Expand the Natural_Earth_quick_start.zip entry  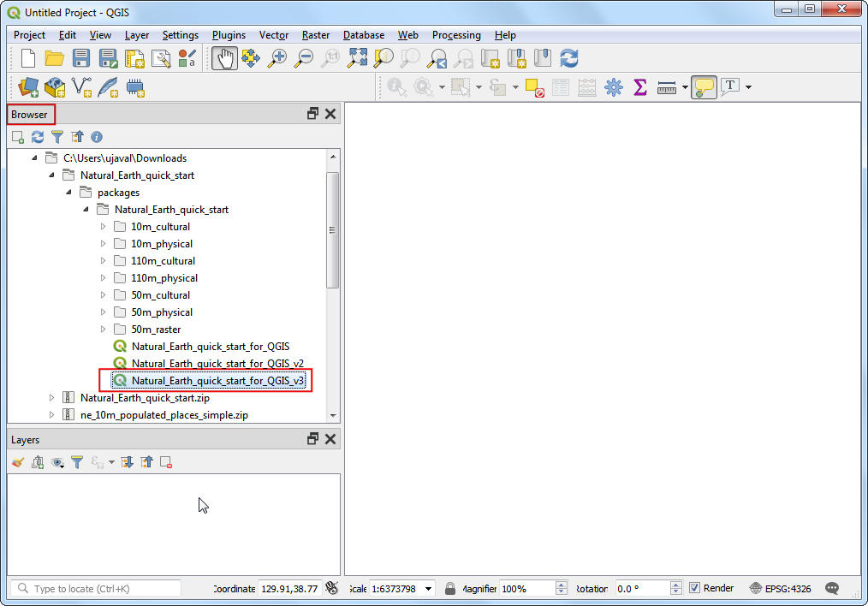click(51, 398)
